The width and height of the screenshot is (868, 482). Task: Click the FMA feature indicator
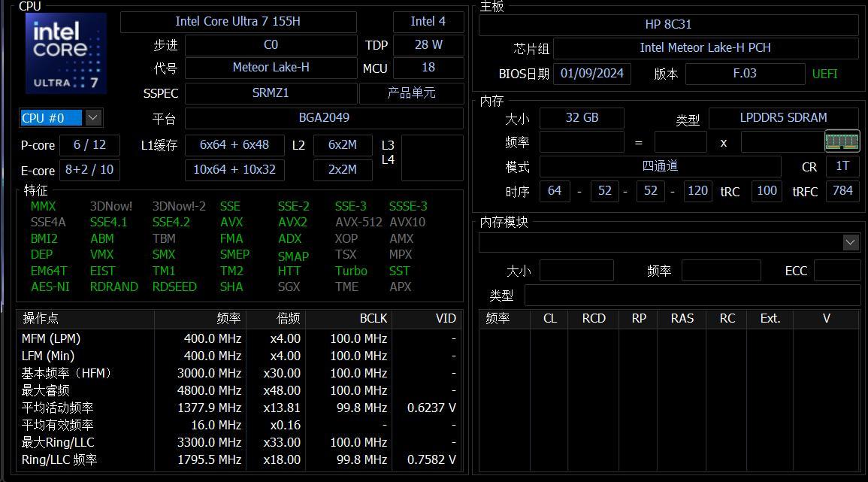(x=231, y=238)
